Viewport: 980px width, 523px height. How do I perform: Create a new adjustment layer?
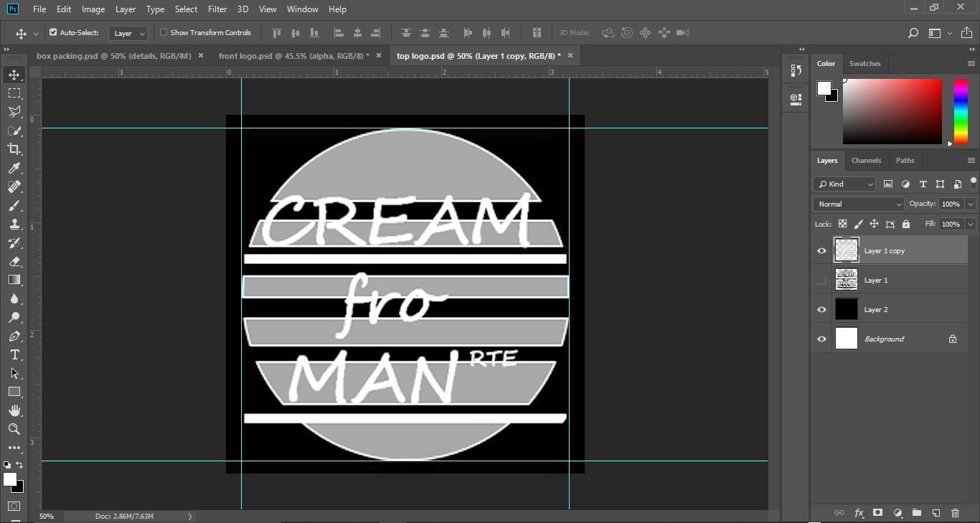point(897,513)
